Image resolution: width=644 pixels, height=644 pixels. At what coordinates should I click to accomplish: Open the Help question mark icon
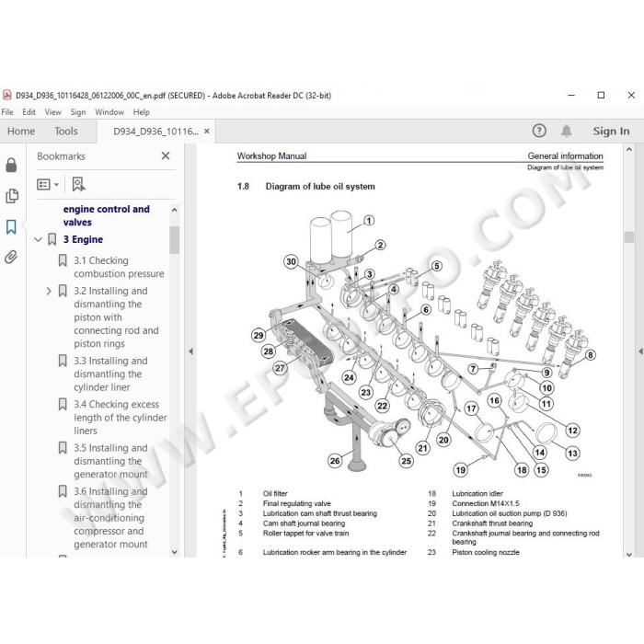pos(539,131)
